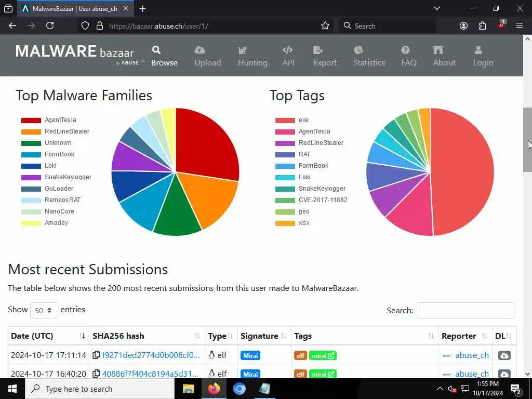
Task: Toggle the CVE-2017-11882 tag legend entry
Action: [x=312, y=200]
